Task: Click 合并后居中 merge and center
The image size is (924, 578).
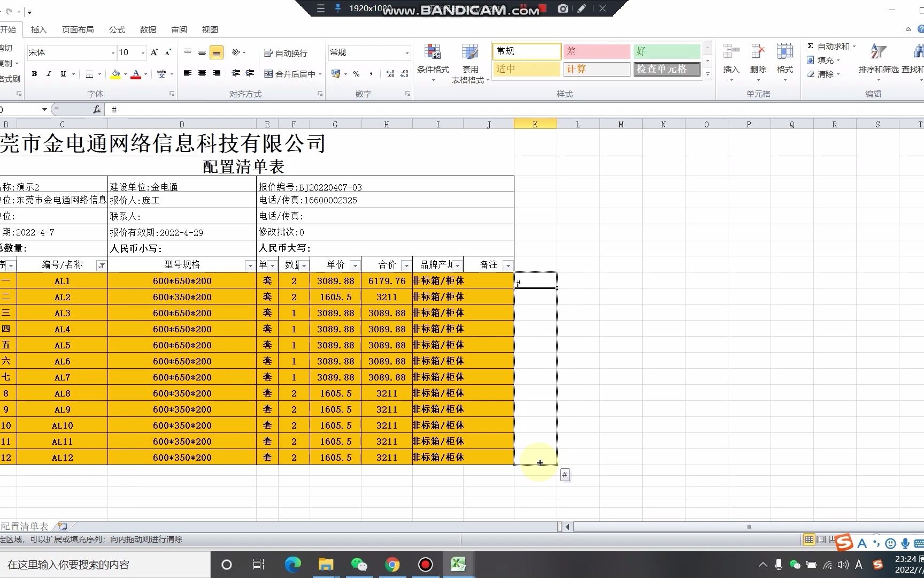Action: pyautogui.click(x=290, y=74)
